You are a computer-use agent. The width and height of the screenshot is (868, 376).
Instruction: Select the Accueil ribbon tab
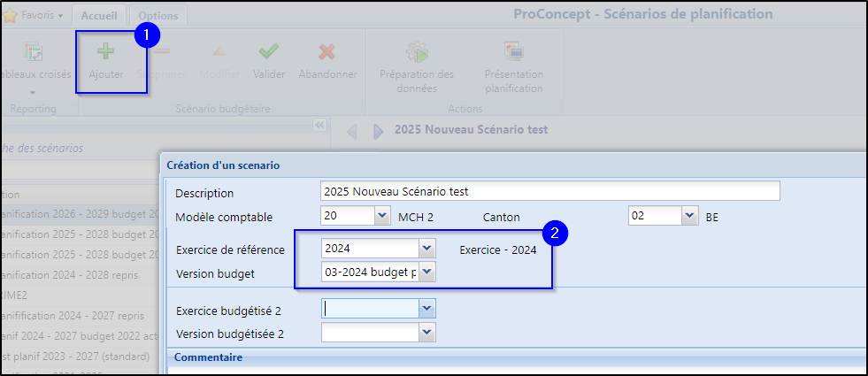(99, 16)
